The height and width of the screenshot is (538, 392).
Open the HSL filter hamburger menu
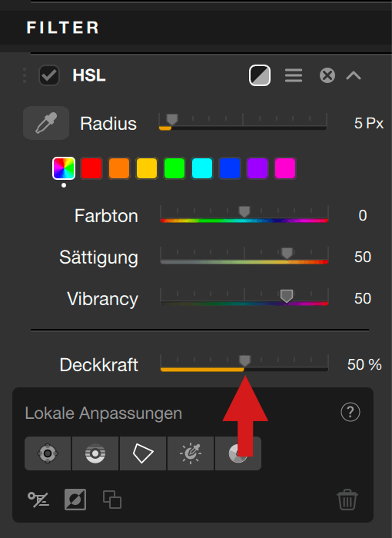(x=294, y=75)
